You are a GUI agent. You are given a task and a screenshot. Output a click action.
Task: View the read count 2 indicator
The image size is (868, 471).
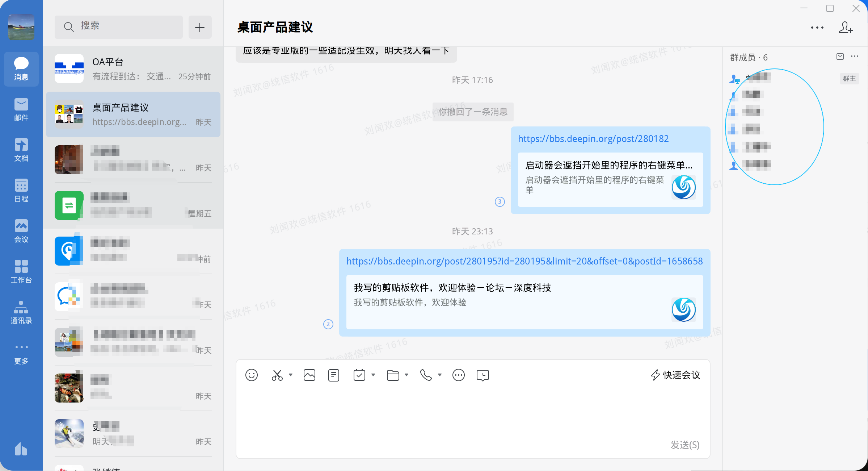pyautogui.click(x=328, y=324)
